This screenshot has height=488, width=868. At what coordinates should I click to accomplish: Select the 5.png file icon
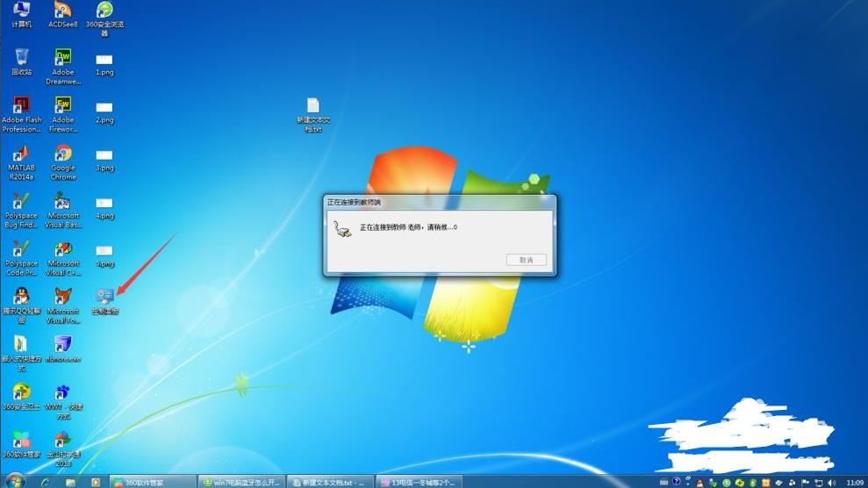(x=104, y=256)
